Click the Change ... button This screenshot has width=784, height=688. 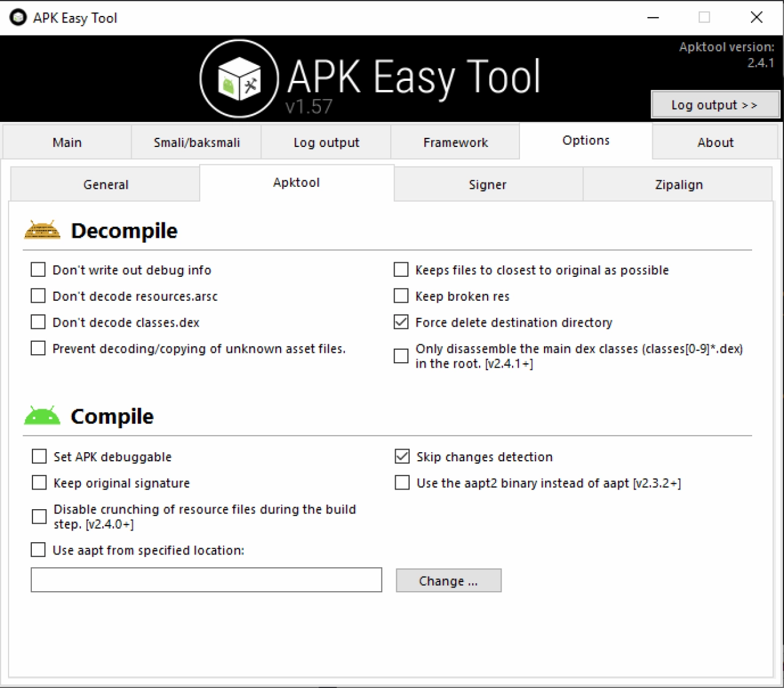point(448,581)
